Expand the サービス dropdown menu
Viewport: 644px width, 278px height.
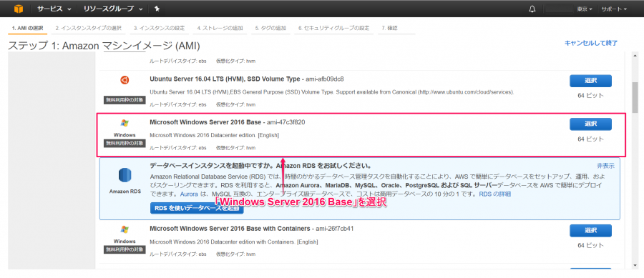[x=54, y=9]
